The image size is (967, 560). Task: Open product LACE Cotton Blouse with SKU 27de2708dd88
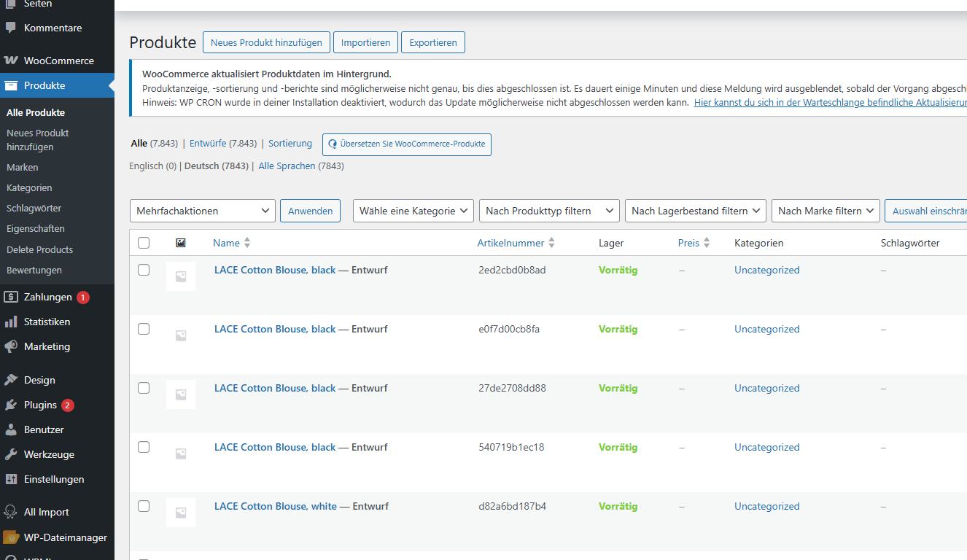click(x=275, y=388)
